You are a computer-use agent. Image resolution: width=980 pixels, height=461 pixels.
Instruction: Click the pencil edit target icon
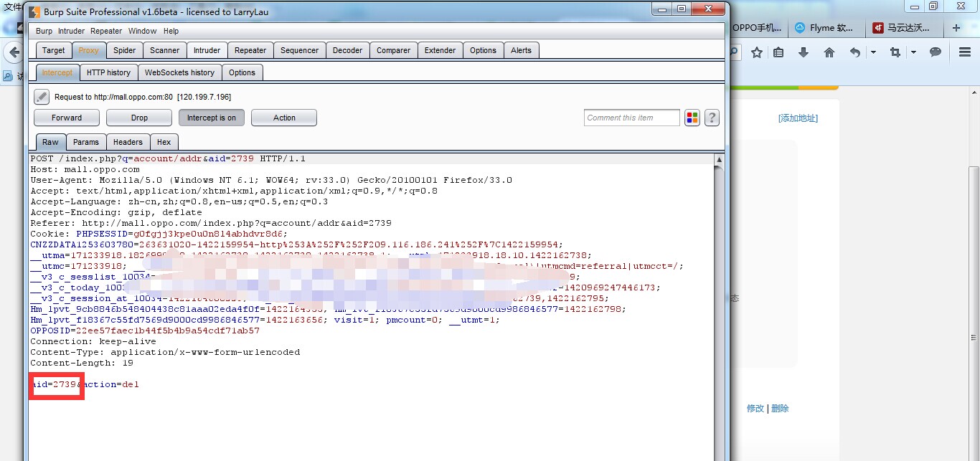(x=42, y=97)
